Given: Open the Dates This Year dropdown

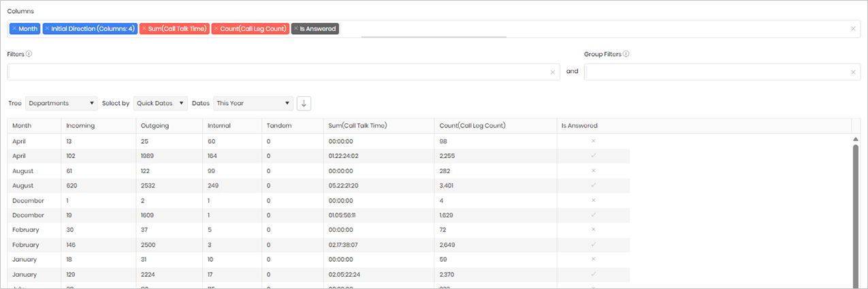Looking at the screenshot, I should [253, 103].
